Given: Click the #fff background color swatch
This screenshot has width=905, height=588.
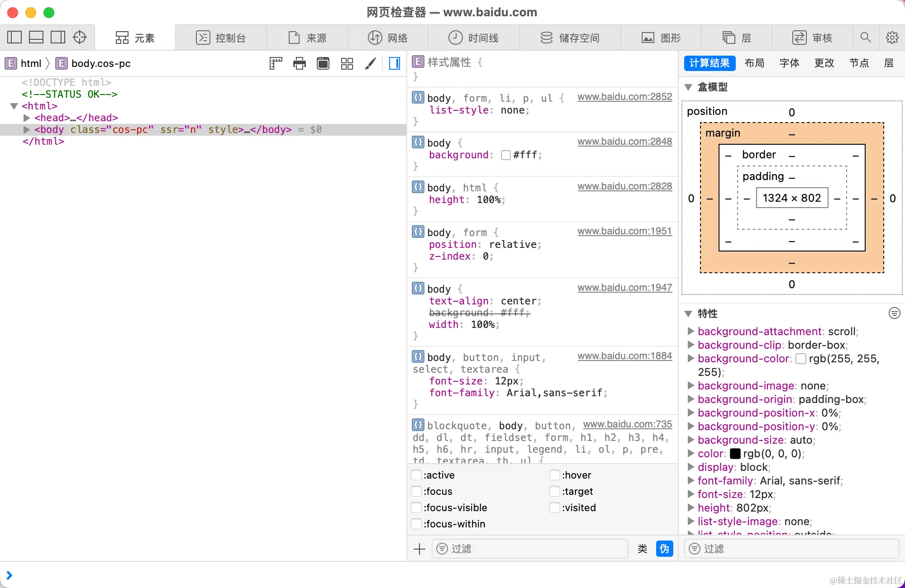Looking at the screenshot, I should [506, 155].
